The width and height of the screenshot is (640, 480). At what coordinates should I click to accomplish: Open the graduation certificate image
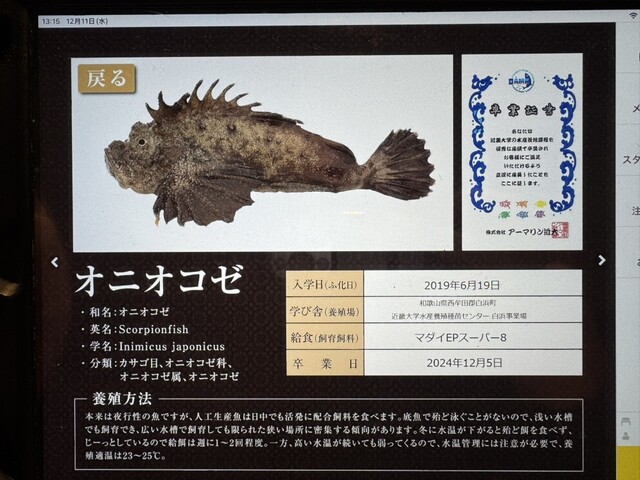[521, 152]
